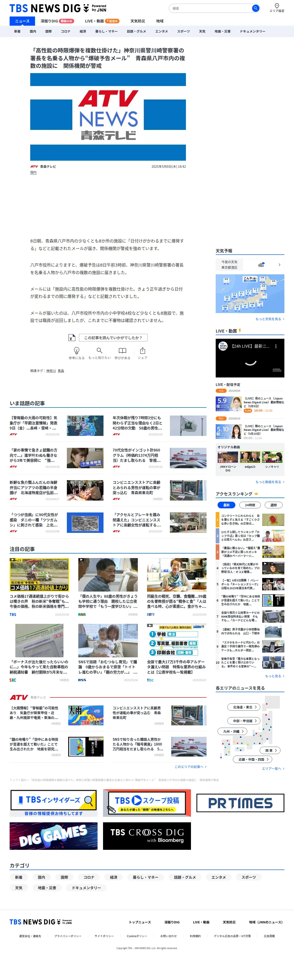Click the main ATV NEWS article image
Image resolution: width=294 pixels, height=980 pixels.
(108, 117)
